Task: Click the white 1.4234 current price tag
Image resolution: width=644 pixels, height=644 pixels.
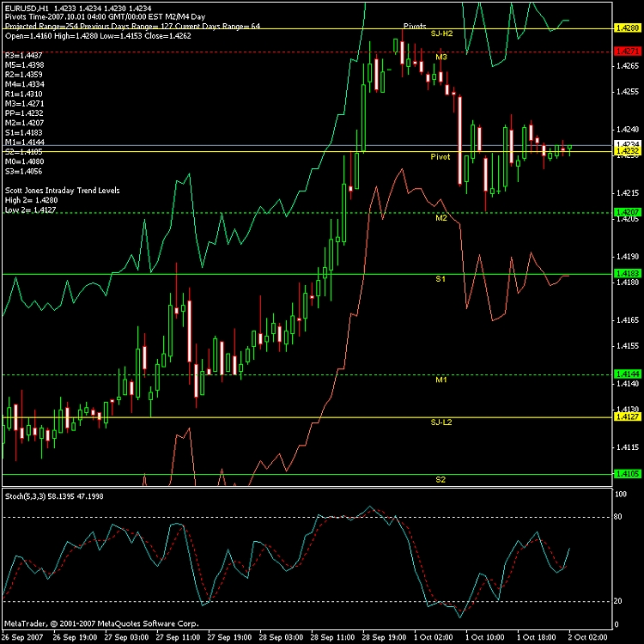Action: [x=626, y=144]
